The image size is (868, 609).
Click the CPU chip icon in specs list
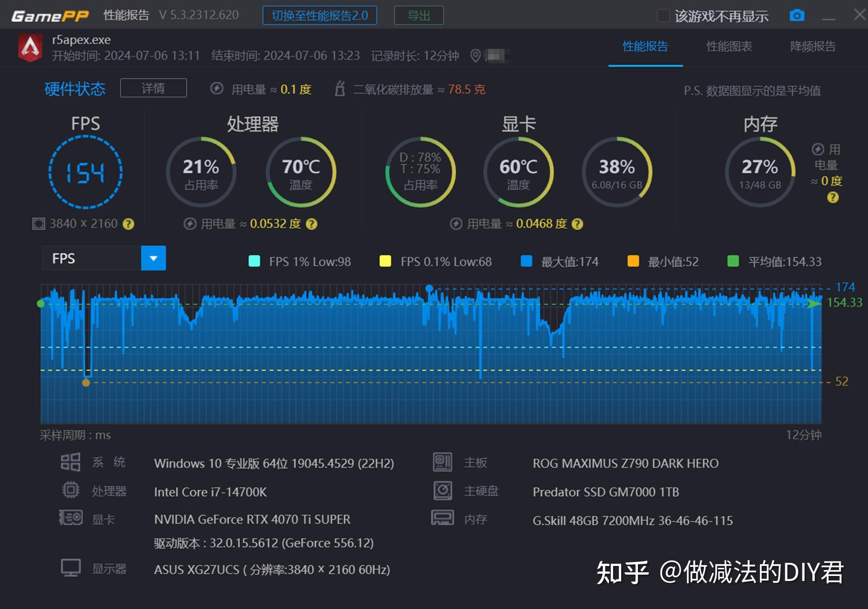pyautogui.click(x=71, y=490)
